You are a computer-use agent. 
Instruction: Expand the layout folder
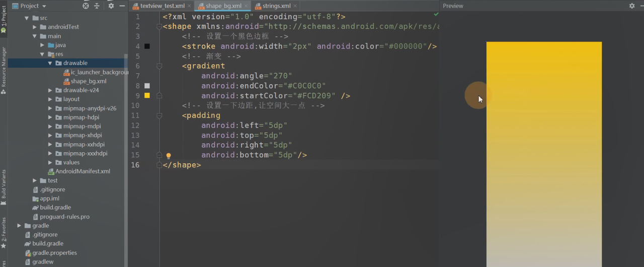click(x=50, y=99)
